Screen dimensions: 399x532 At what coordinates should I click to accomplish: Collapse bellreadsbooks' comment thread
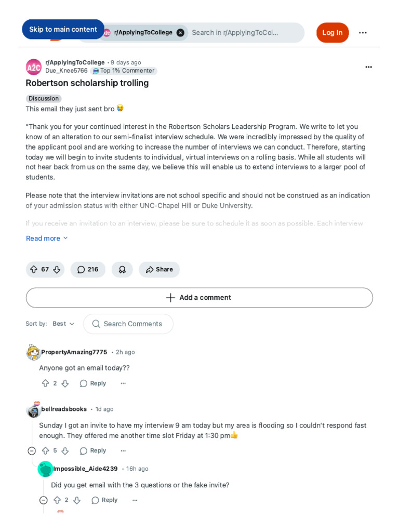point(32,451)
